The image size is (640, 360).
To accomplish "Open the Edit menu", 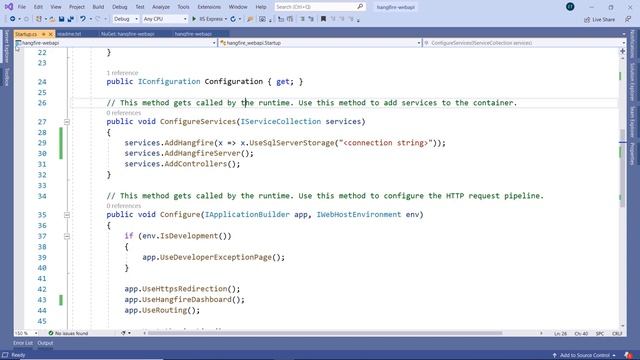I will [38, 7].
